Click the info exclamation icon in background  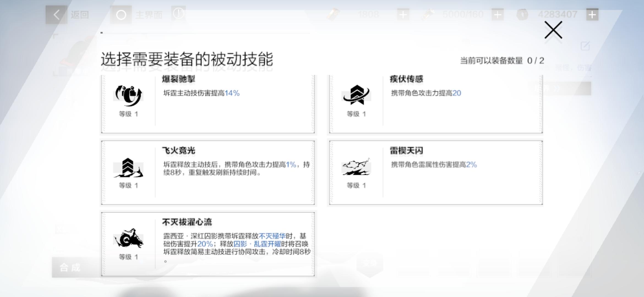(179, 13)
